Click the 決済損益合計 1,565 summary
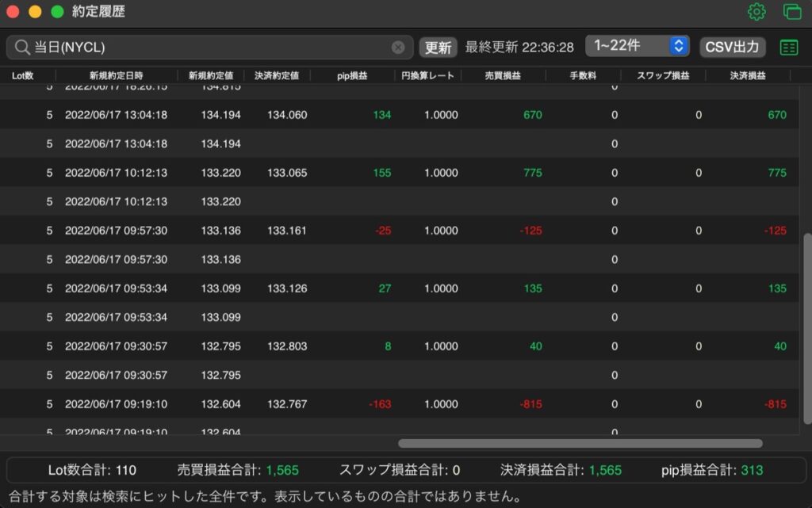This screenshot has width=812, height=508. [x=561, y=470]
